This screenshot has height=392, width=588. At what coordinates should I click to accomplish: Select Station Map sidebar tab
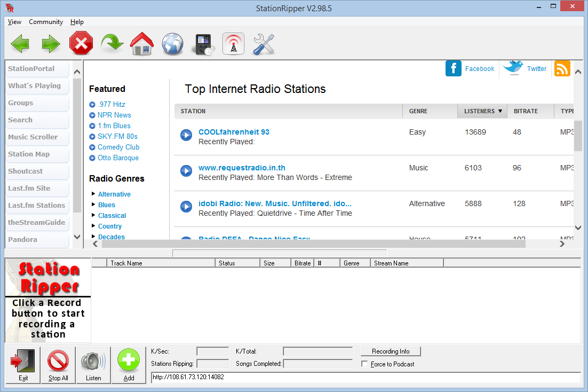coord(37,154)
